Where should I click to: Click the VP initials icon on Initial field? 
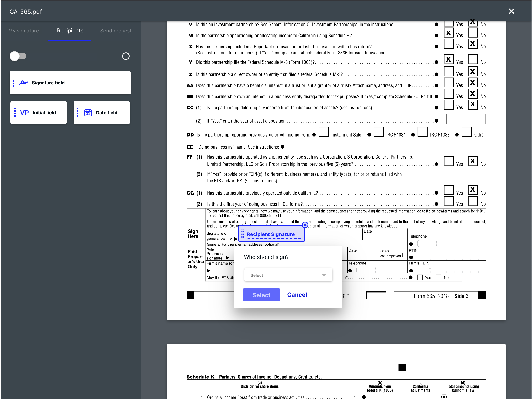point(25,113)
